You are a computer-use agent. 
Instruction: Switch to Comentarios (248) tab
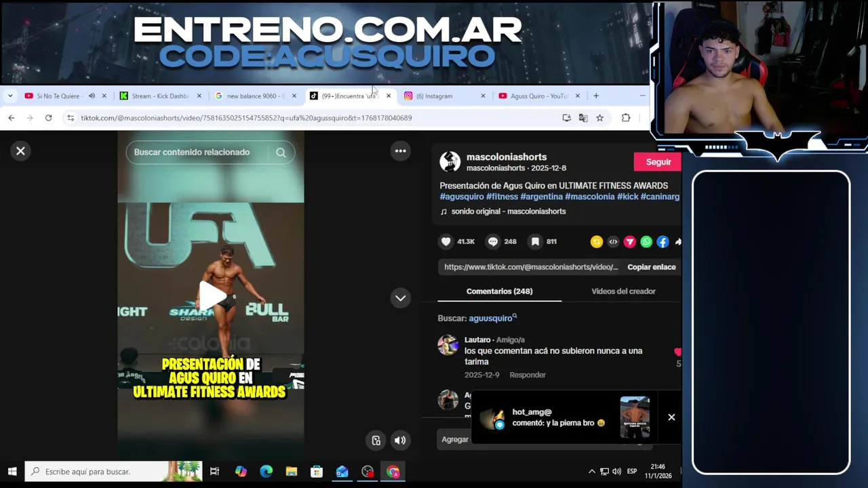[499, 291]
